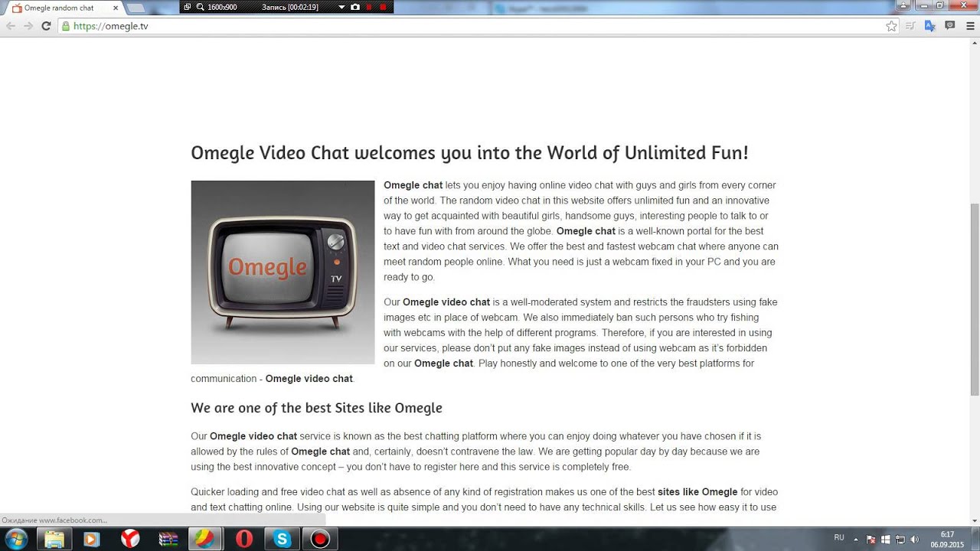This screenshot has height=551, width=980.
Task: Click the browser forward arrow
Action: click(28, 26)
